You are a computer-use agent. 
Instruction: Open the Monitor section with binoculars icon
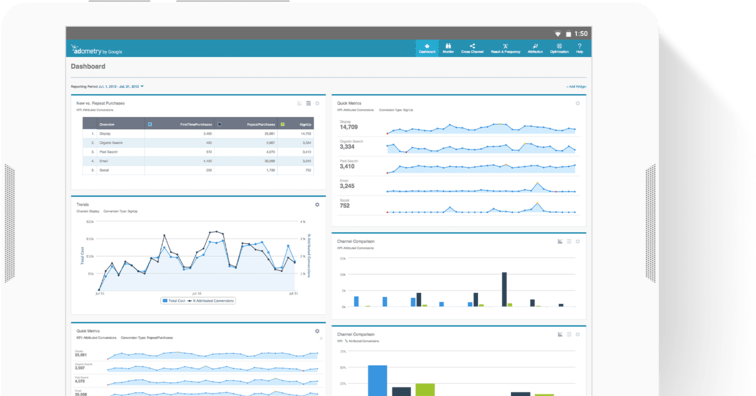click(448, 48)
